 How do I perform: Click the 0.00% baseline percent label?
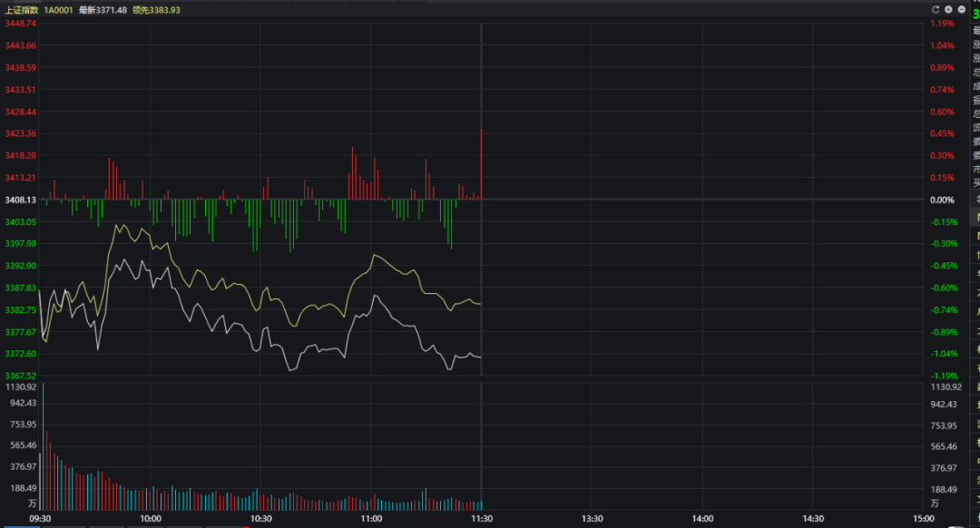pos(942,200)
